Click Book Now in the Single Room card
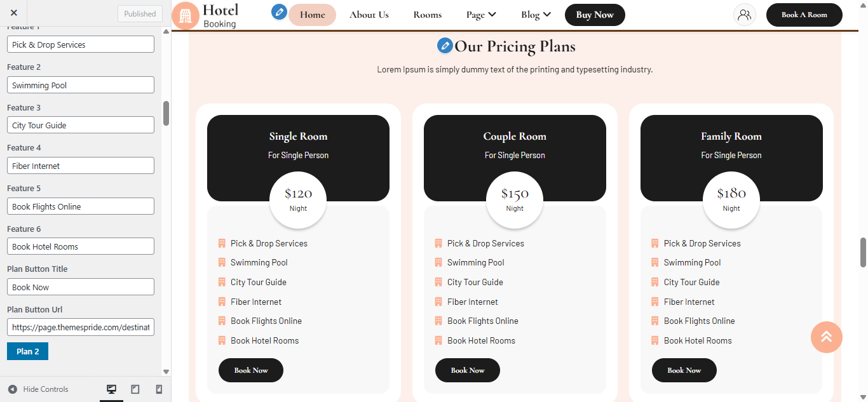Screen dimensions: 868x402 251,370
